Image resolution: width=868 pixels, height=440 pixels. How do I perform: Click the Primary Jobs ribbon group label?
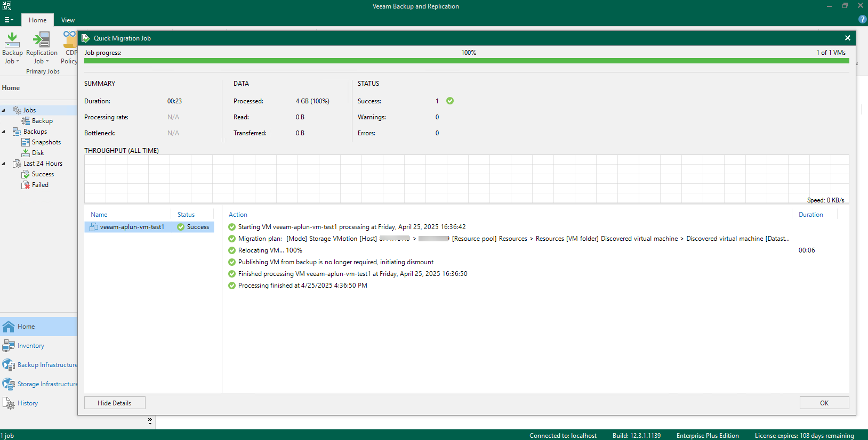tap(43, 71)
